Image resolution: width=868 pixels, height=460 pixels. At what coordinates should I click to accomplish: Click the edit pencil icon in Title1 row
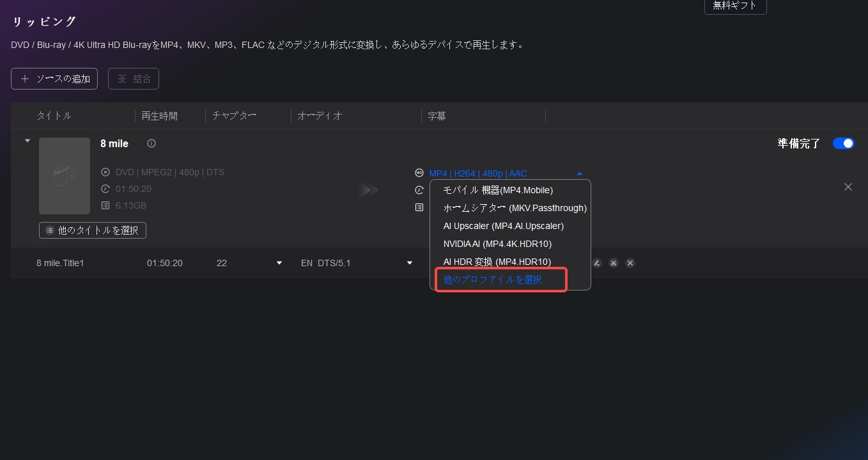click(597, 263)
